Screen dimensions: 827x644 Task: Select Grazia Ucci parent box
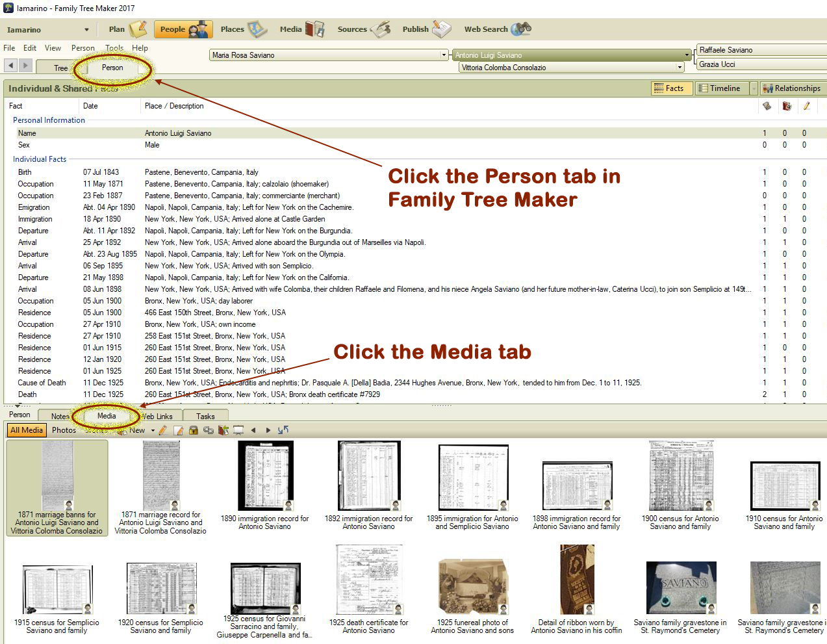(x=761, y=64)
